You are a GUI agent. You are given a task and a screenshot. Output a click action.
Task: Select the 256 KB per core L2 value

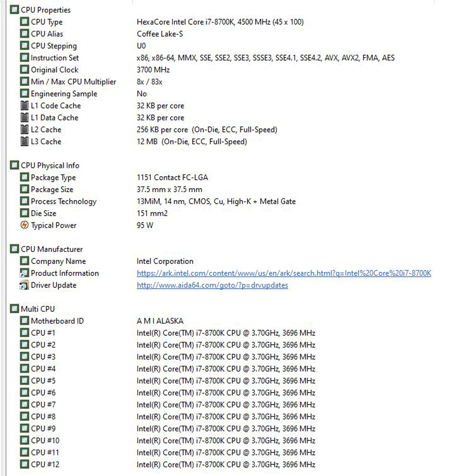point(207,130)
